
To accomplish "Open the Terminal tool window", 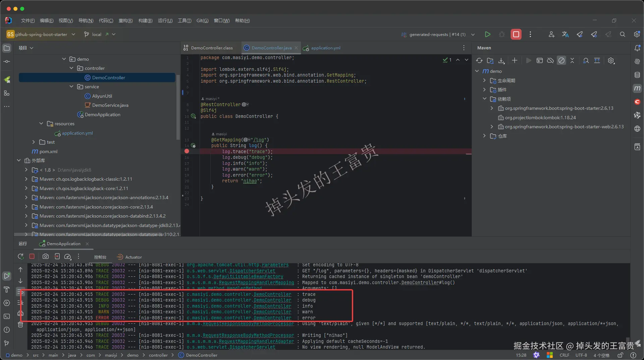I will pos(7,316).
